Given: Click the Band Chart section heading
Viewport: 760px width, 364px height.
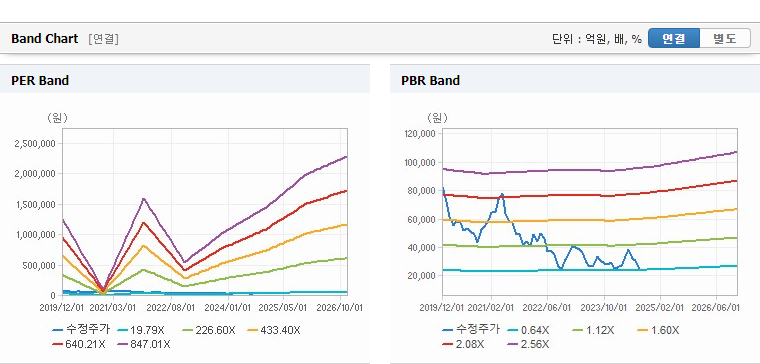Looking at the screenshot, I should click(x=45, y=39).
